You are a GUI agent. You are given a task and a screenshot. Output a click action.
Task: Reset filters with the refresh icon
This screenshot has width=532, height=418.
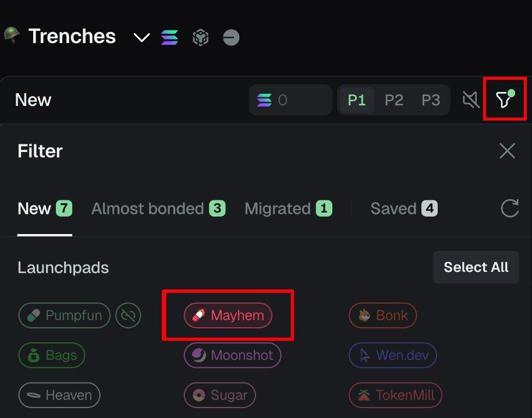[x=509, y=208]
